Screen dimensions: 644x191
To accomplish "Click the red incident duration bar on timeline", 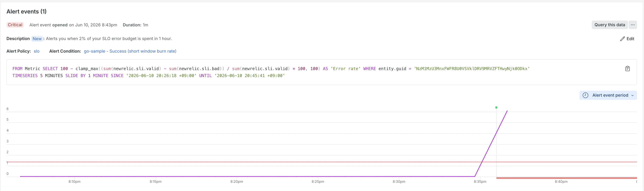I will tap(566, 178).
